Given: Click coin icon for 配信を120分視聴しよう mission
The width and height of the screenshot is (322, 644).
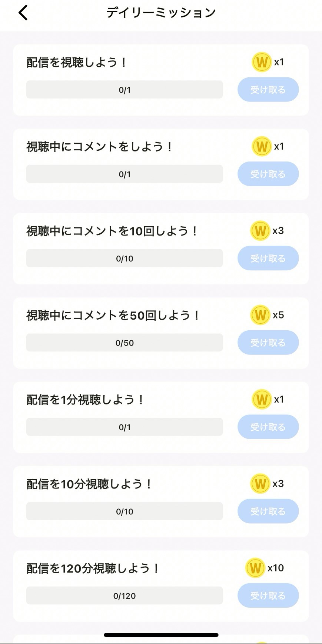Looking at the screenshot, I should 255,568.
